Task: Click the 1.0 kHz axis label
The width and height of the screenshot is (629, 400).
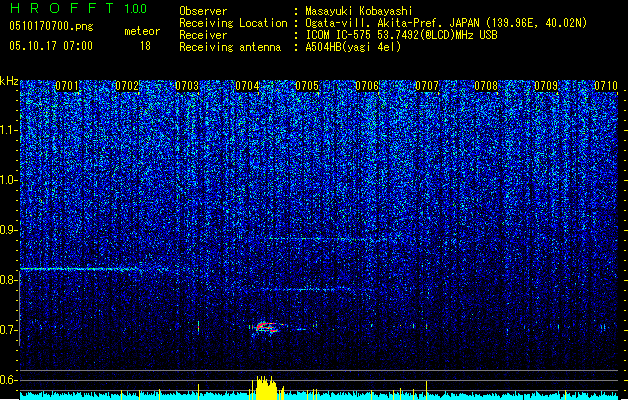Action: pyautogui.click(x=9, y=180)
